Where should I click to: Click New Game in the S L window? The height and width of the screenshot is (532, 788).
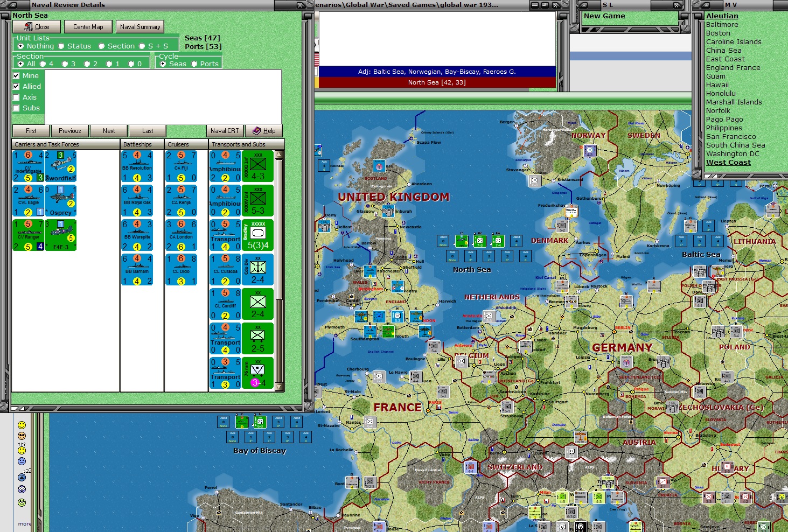[604, 16]
